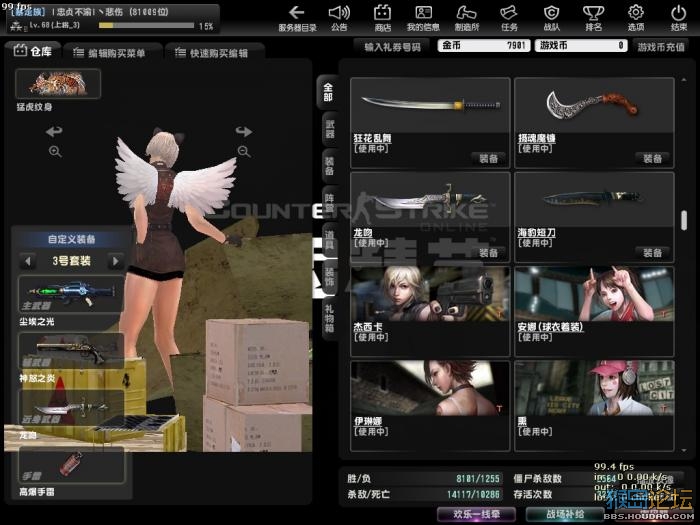Click the inventory scroll up arrow
Screen dimensions: 700x525
point(684,80)
